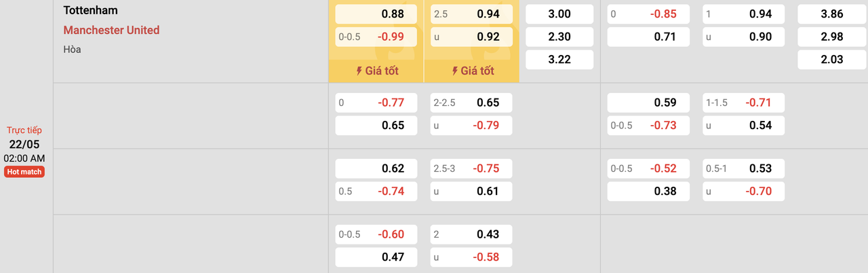Pick the 2.98 first-half 1X2 odds
The height and width of the screenshot is (273, 868).
pyautogui.click(x=831, y=37)
